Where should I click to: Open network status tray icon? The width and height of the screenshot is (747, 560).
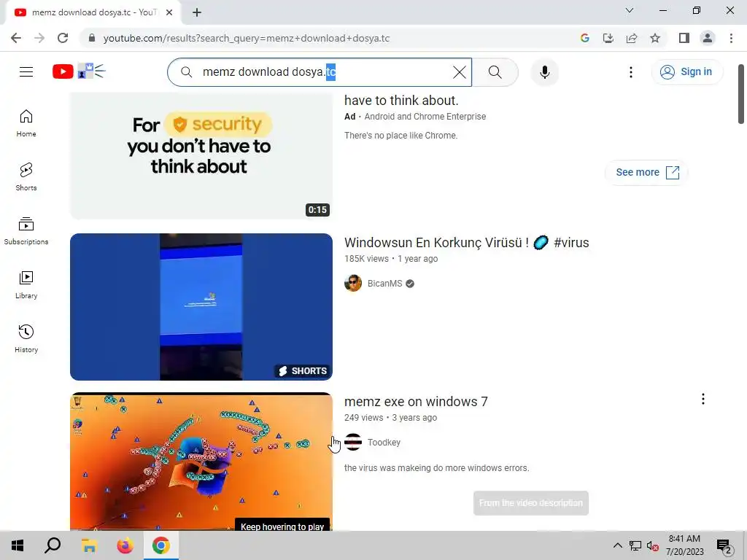(635, 545)
